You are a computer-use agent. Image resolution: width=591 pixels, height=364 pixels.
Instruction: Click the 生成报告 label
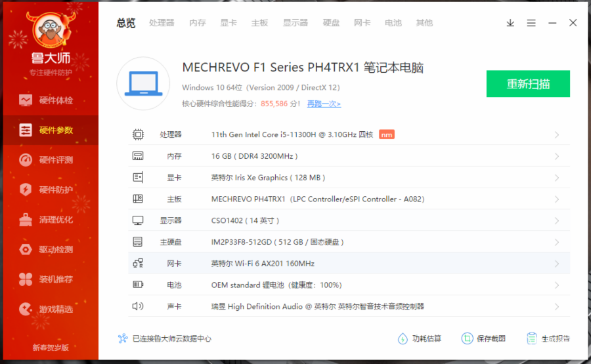pos(556,338)
